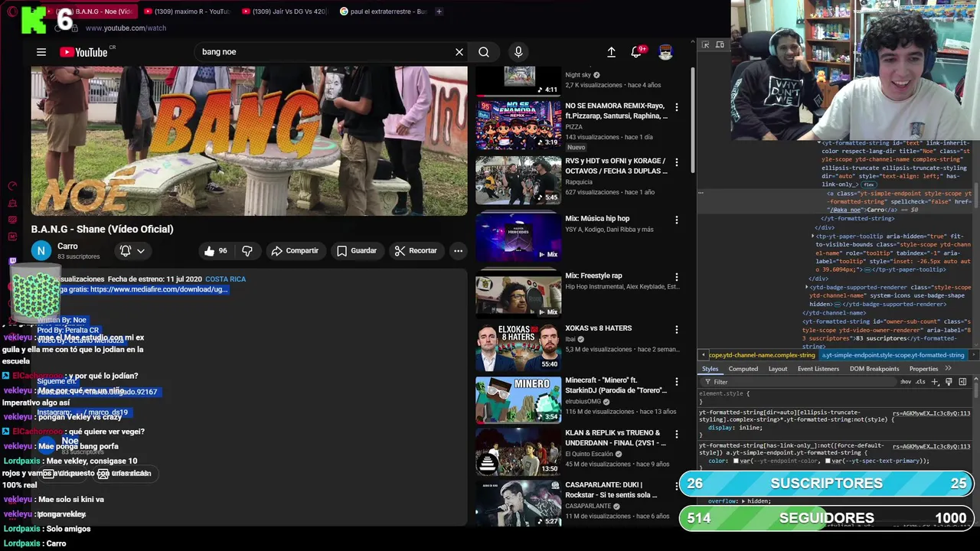Open the upload/create icon in YouTube header

[x=611, y=52]
